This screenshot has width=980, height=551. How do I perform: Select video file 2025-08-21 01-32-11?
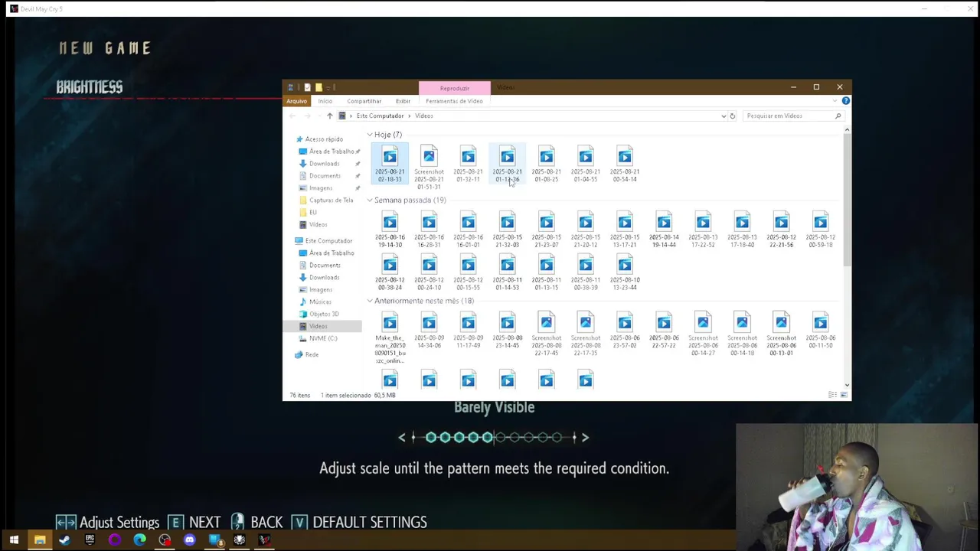(x=468, y=165)
